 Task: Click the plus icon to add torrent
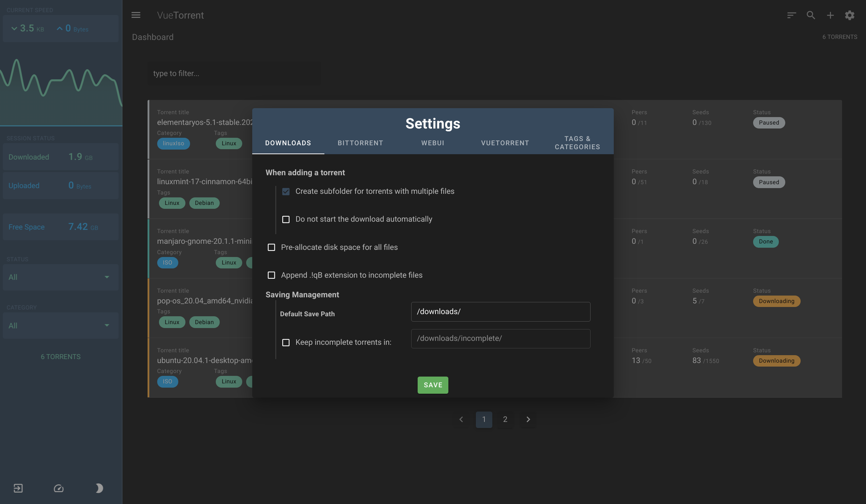(x=830, y=15)
